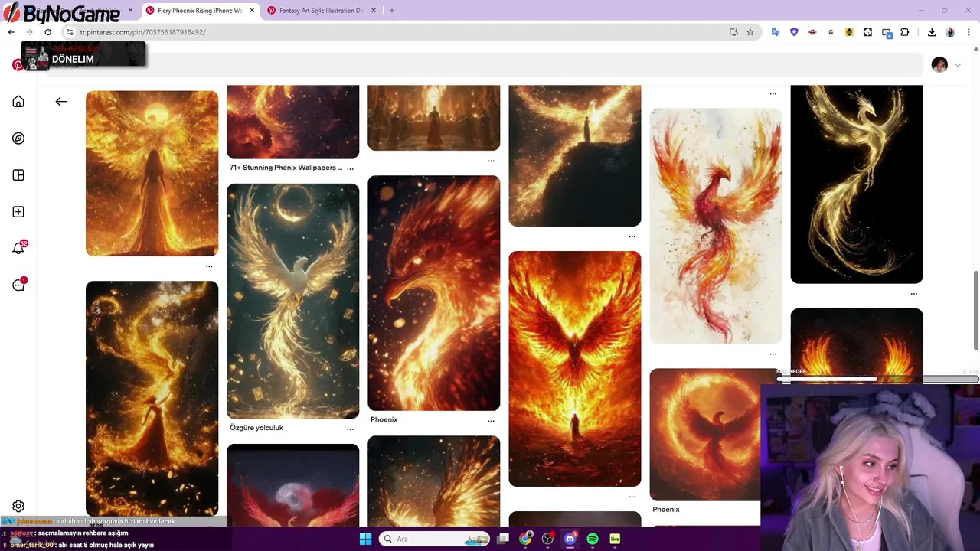
Task: Open Discord from the taskbar
Action: tap(570, 539)
